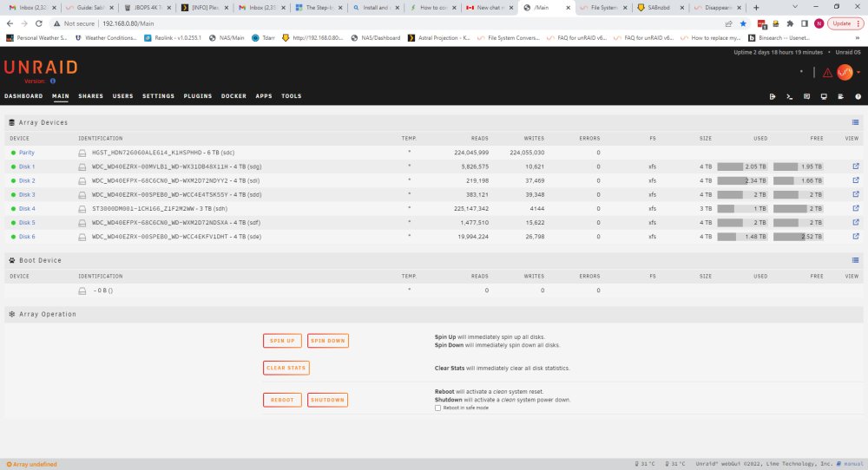
Task: Click Disk 4 reads value 225,147,342
Action: pyautogui.click(x=471, y=209)
